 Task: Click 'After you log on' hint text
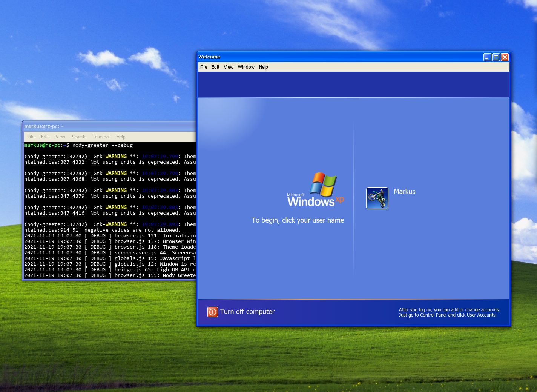[x=449, y=312]
